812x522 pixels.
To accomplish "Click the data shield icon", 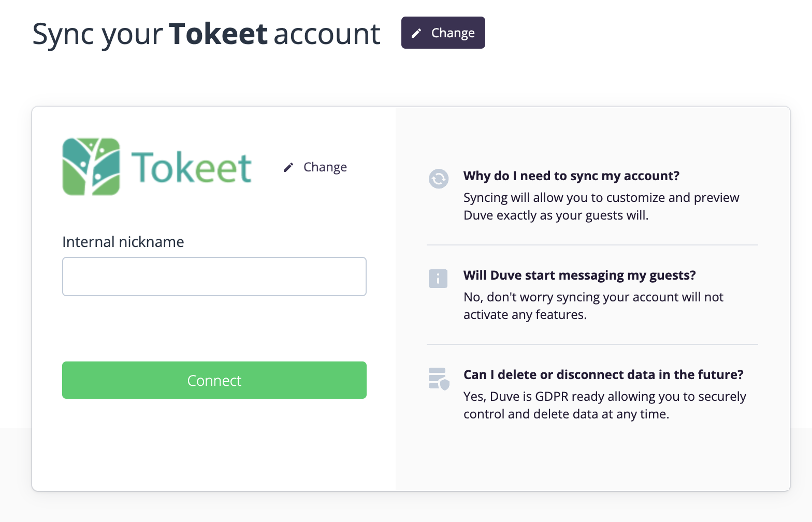I will [439, 379].
